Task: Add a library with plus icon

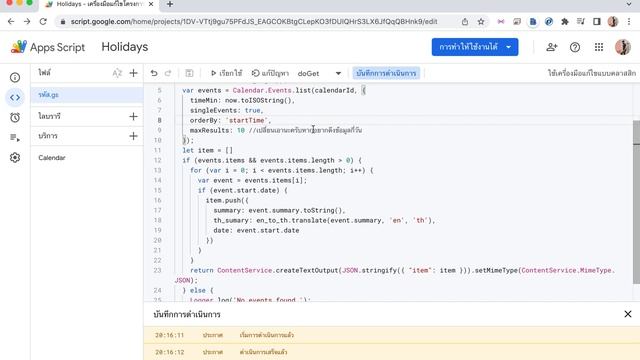Action: click(x=133, y=116)
